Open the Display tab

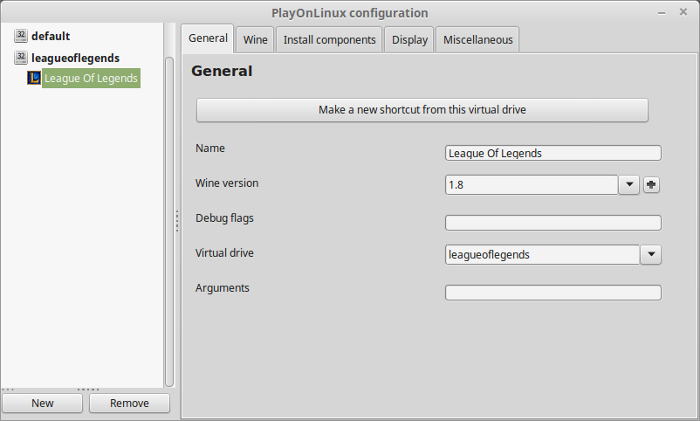tap(409, 40)
